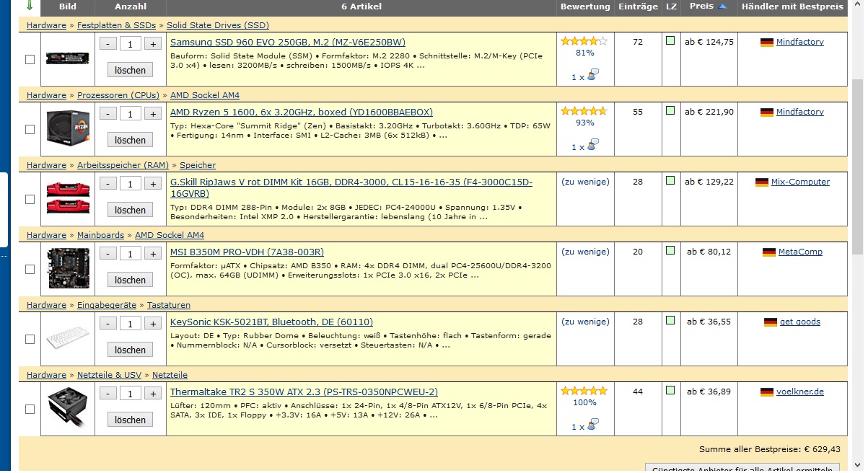The width and height of the screenshot is (868, 473).
Task: Click the green down-arrow icon in header
Action: (x=30, y=6)
